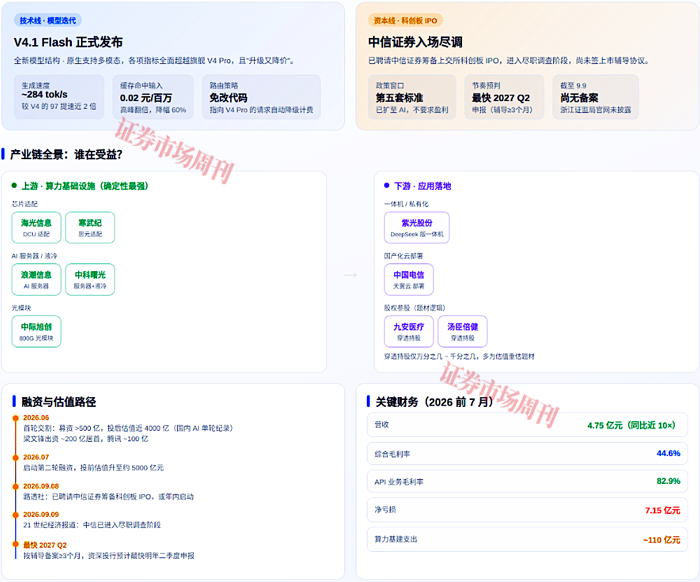This screenshot has height=582, width=700.
Task: Click the 资本线 · 科创板 IPO tag
Action: point(405,21)
